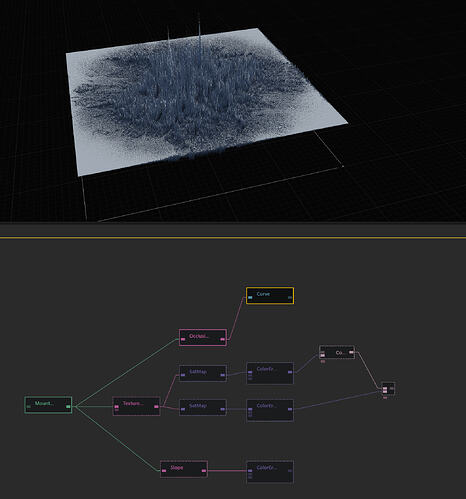
Task: Select the upper SatMap node
Action: click(203, 373)
